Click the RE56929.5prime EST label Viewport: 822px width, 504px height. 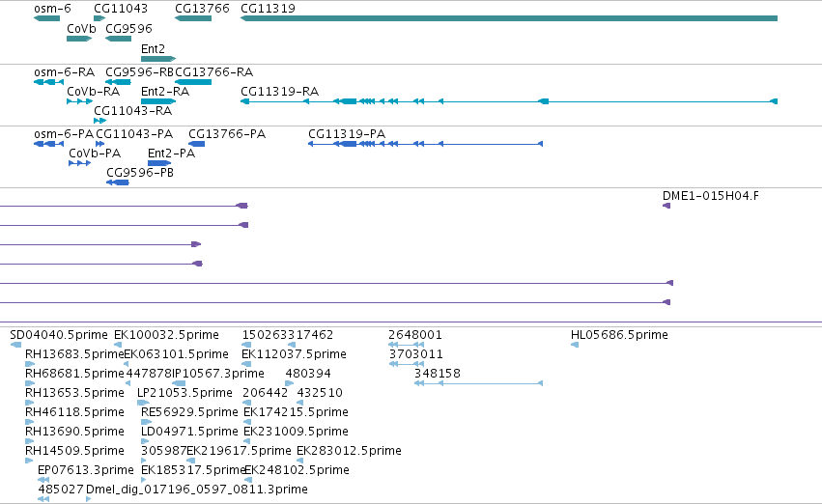pyautogui.click(x=189, y=412)
